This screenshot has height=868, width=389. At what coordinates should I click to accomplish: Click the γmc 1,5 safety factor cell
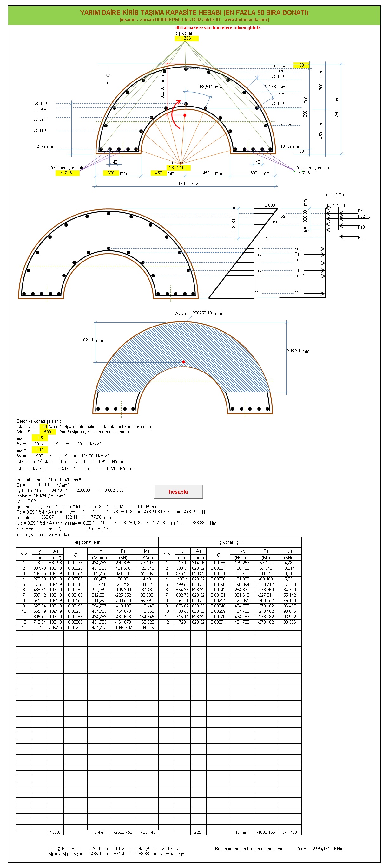40,438
